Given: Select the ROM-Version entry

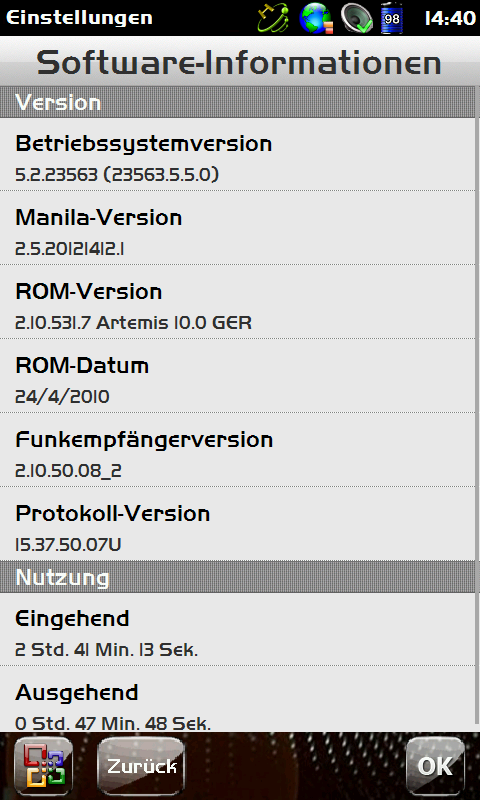Looking at the screenshot, I should (238, 302).
